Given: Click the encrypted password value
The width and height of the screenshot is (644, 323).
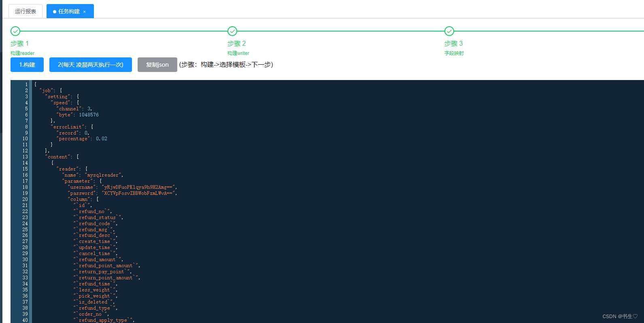Looking at the screenshot, I should (x=138, y=193).
